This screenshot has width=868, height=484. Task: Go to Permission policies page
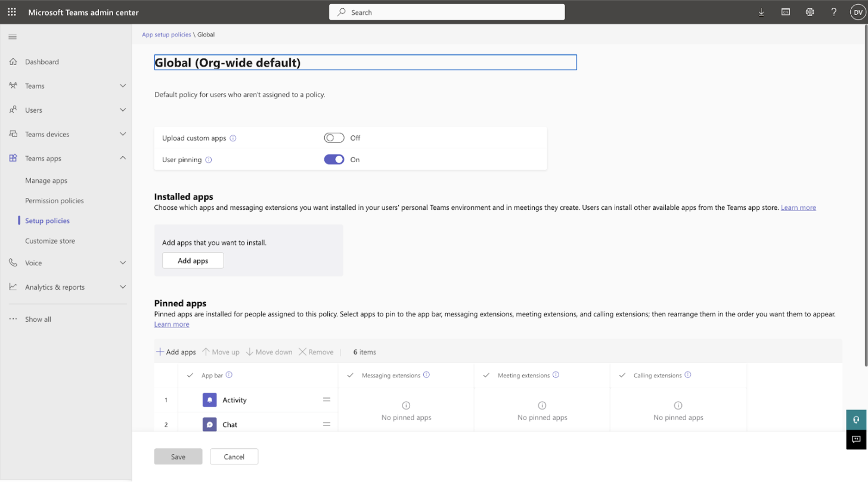coord(54,201)
